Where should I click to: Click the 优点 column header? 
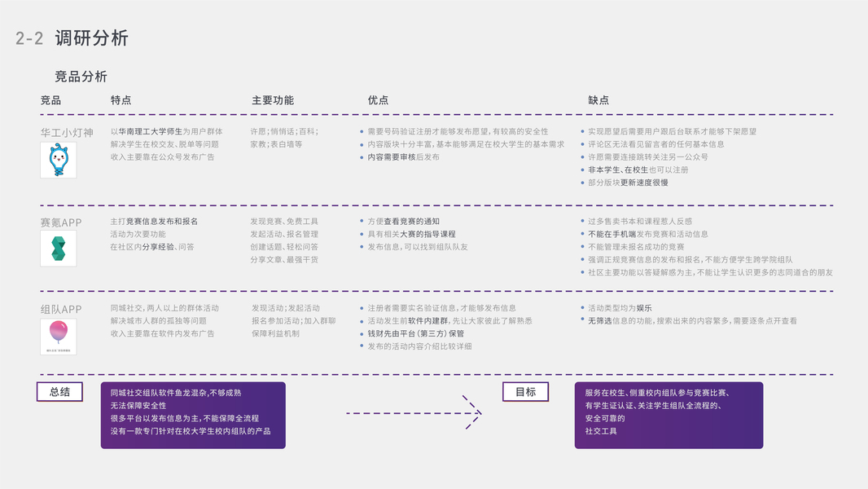point(378,100)
